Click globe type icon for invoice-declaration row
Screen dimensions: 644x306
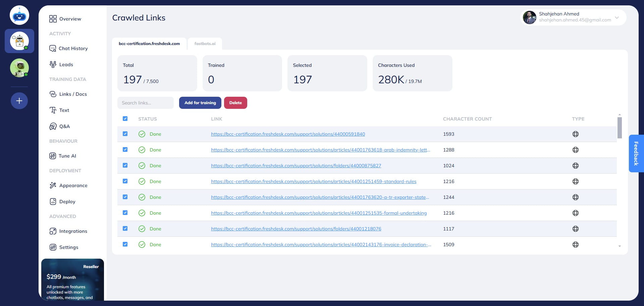576,245
